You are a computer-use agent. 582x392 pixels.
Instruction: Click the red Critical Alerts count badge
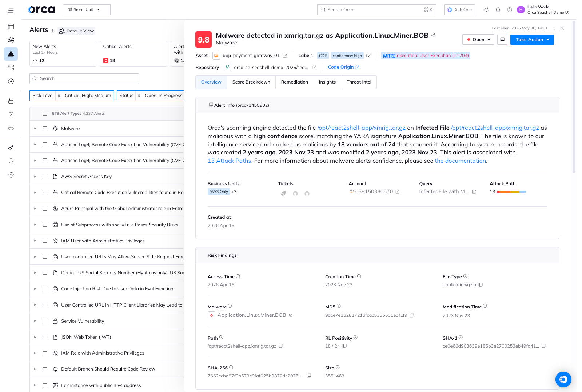click(x=106, y=61)
